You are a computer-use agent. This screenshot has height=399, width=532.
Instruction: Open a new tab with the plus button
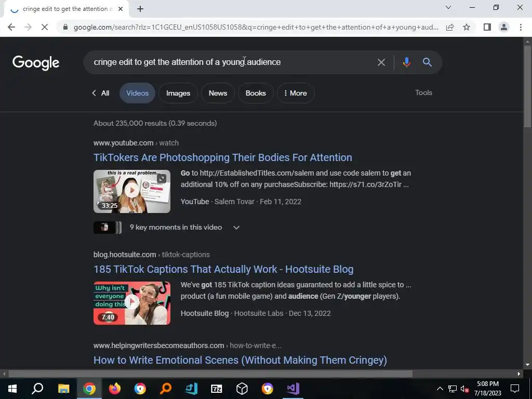pos(140,9)
